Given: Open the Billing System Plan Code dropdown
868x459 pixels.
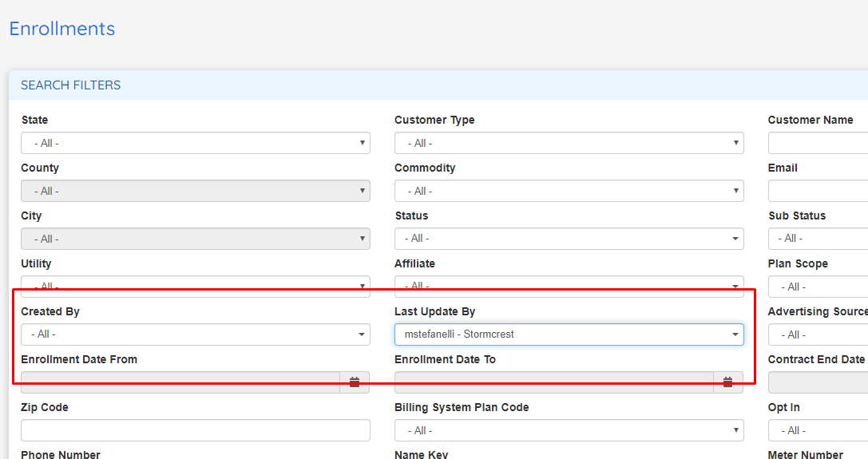Looking at the screenshot, I should pos(569,430).
